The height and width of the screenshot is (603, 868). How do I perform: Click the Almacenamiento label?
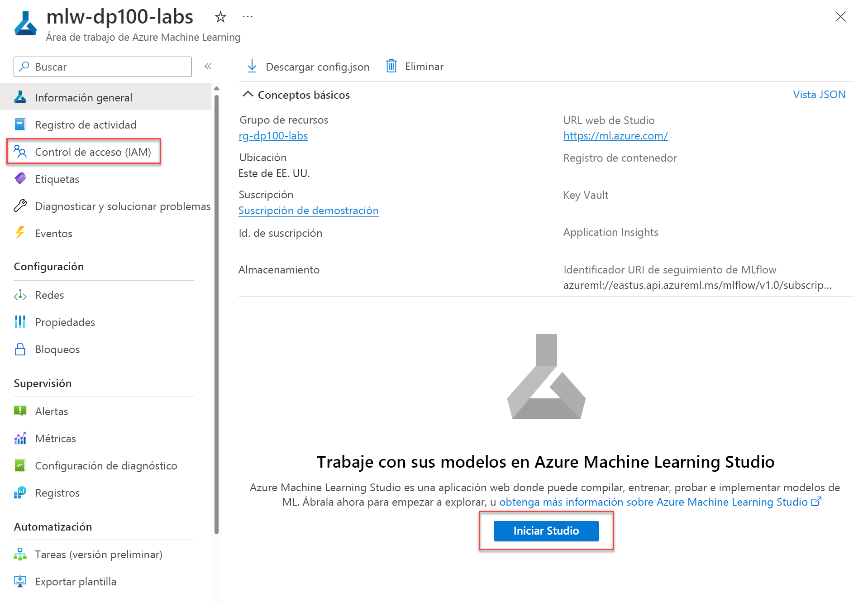coord(279,269)
